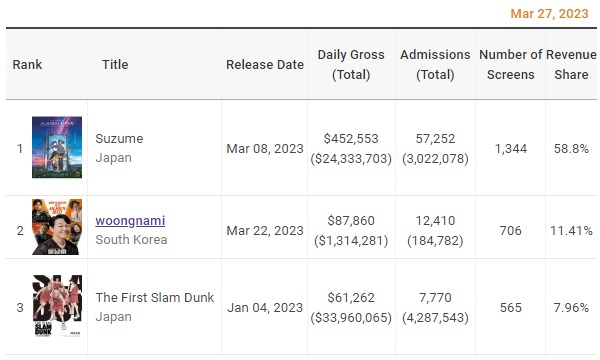The width and height of the screenshot is (600, 360).
Task: Select the Release Date column header
Action: coord(265,64)
